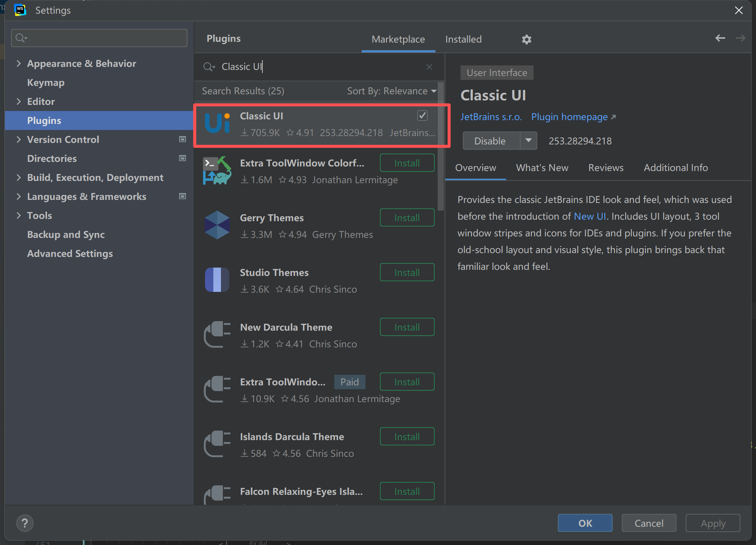756x545 pixels.
Task: Click the back navigation arrow
Action: 720,38
